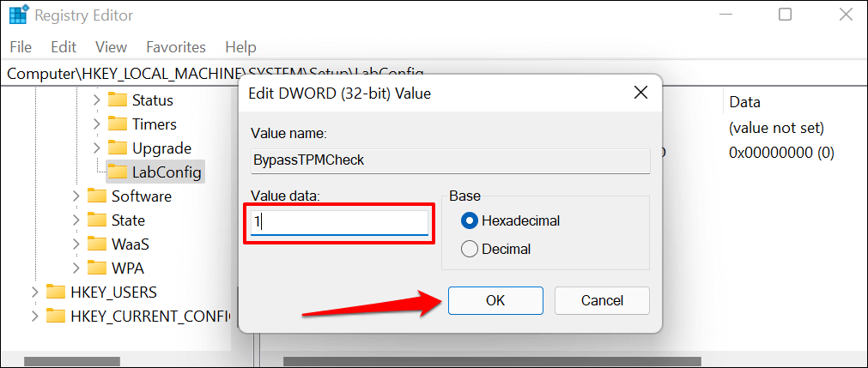Select the WPA tree item
The image size is (868, 368).
127,268
